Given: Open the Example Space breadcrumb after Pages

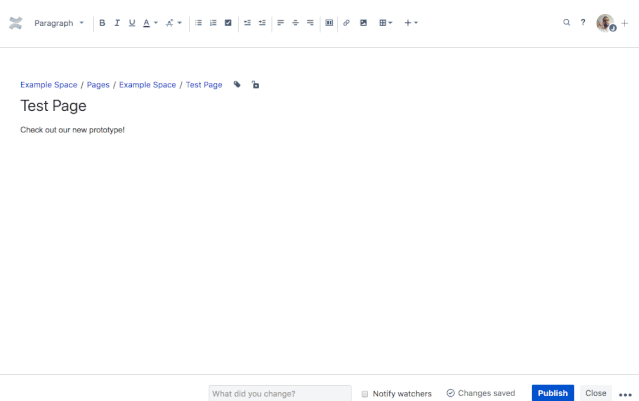Looking at the screenshot, I should (148, 85).
